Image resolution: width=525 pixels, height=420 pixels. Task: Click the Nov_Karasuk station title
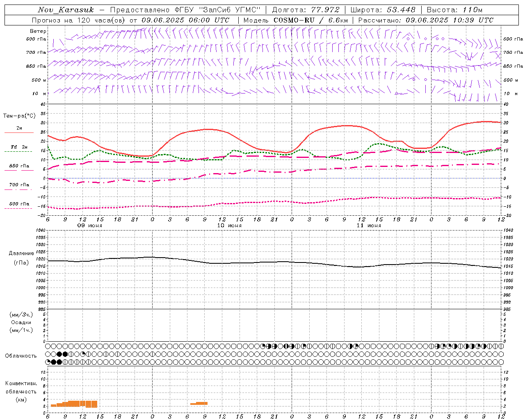66,10
